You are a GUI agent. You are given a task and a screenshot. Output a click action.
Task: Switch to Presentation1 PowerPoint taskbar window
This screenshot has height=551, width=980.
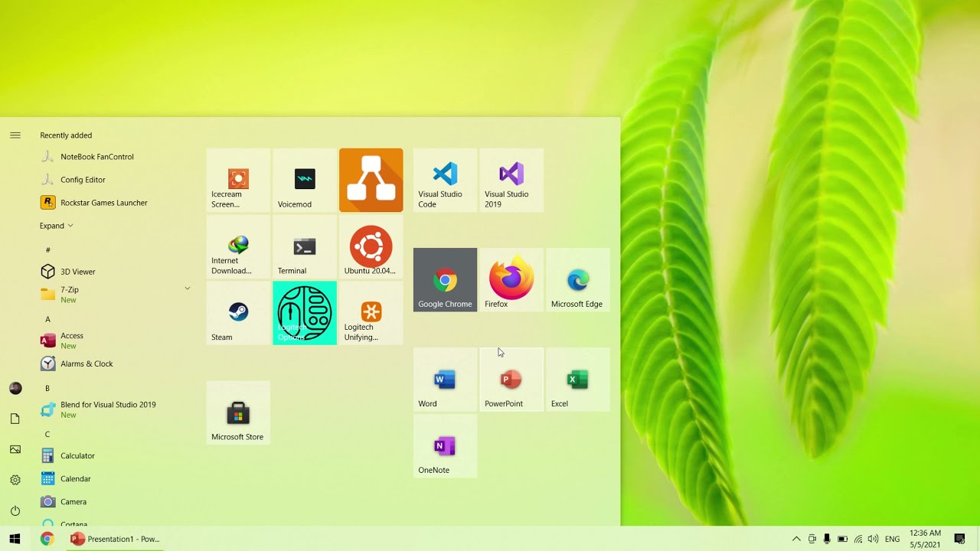pos(116,539)
